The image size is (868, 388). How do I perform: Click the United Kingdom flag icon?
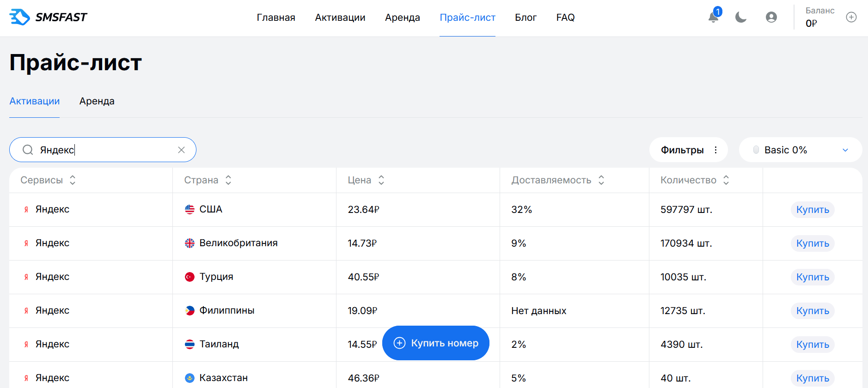point(189,243)
